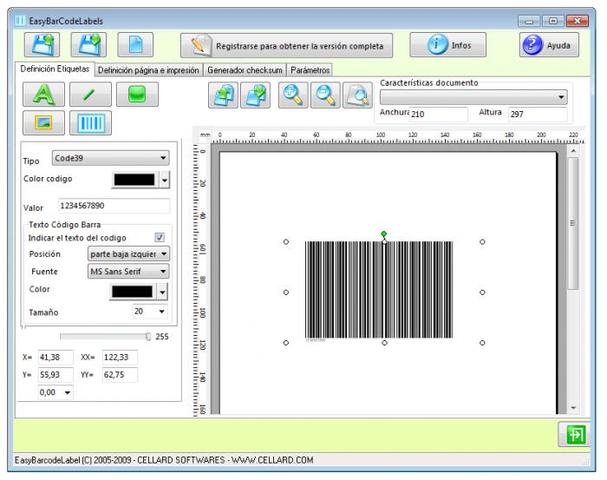The width and height of the screenshot is (607, 480).
Task: Click the green exit icon at bottom right
Action: (x=574, y=434)
